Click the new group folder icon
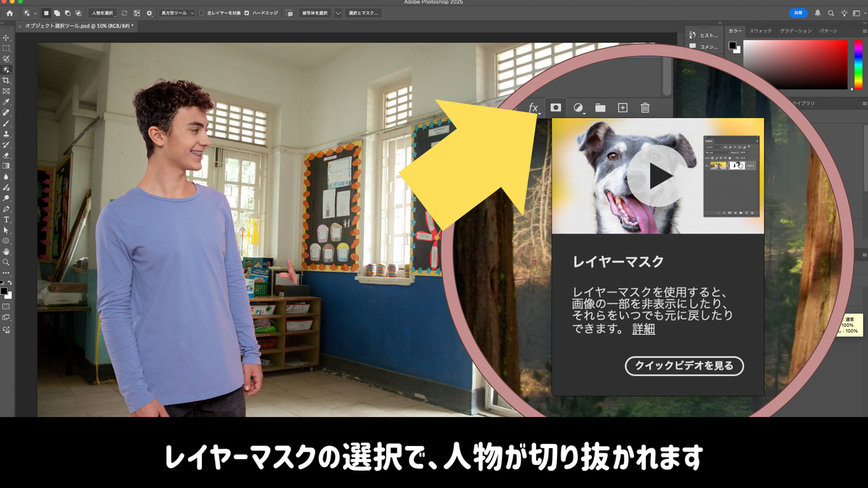 click(600, 108)
